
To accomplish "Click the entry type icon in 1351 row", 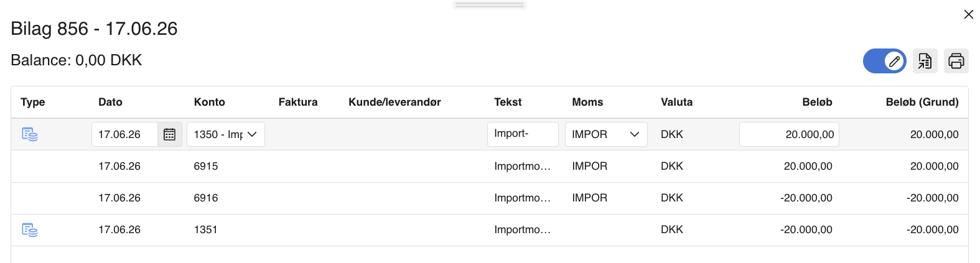I will [x=30, y=230].
